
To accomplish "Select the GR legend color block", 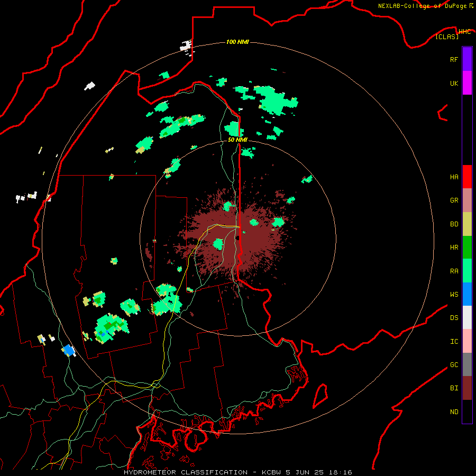I will tap(467, 200).
